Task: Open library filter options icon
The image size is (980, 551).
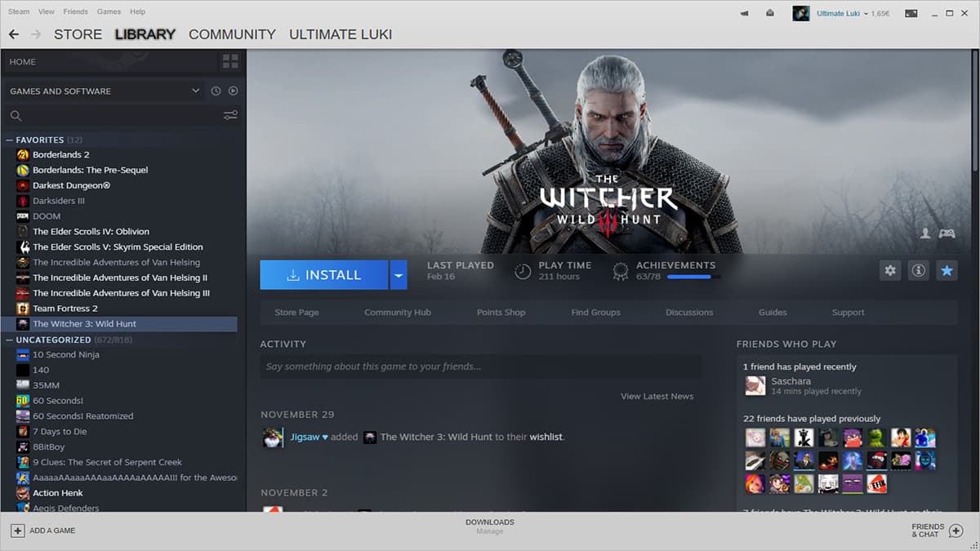Action: click(x=230, y=115)
